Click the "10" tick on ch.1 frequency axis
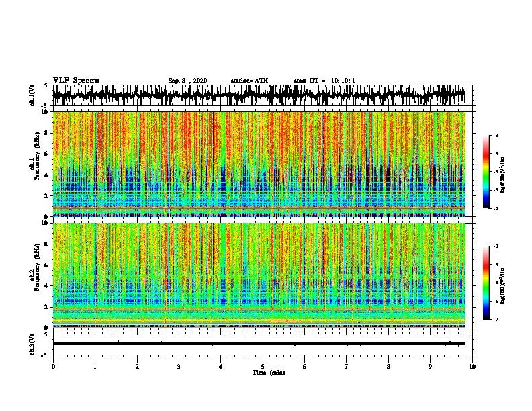This screenshot has height=411, width=532. click(46, 112)
